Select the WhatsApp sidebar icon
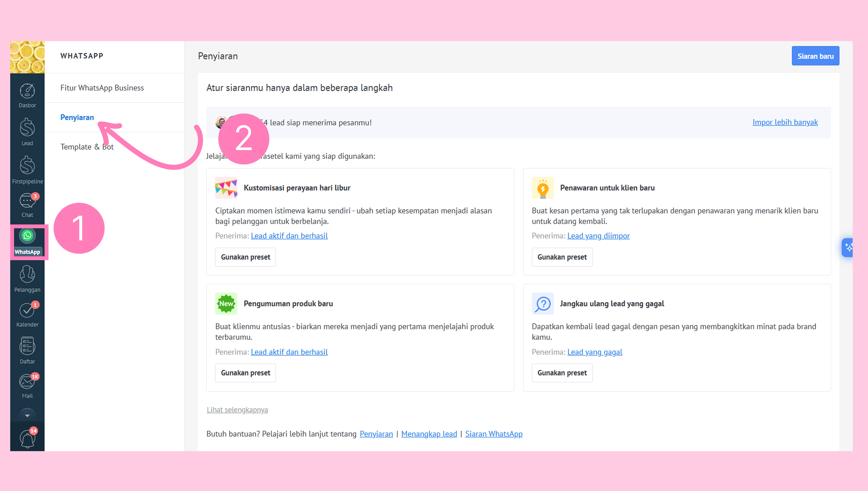Viewport: 868px width, 491px height. pyautogui.click(x=27, y=242)
